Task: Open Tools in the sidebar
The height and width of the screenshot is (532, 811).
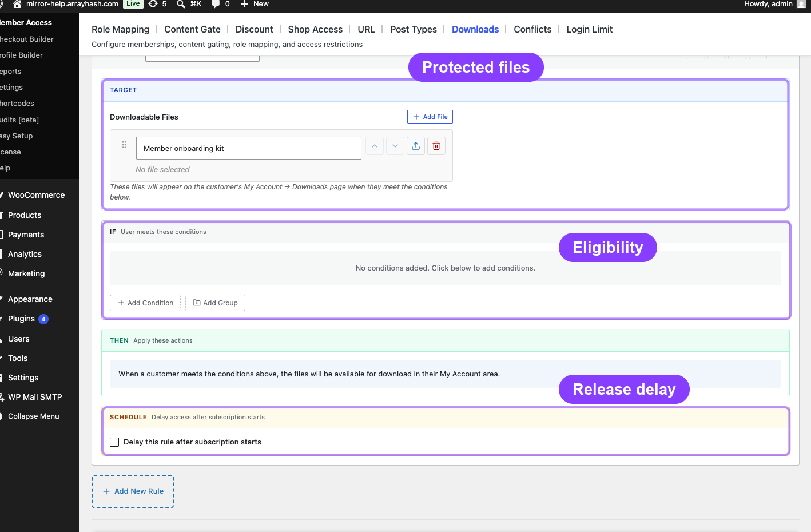Action: [x=18, y=358]
